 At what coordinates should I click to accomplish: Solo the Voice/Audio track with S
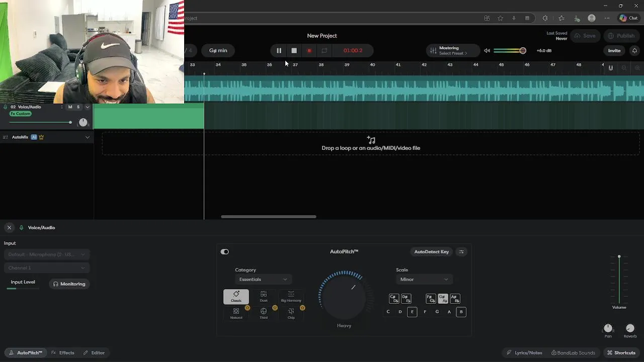pos(78,107)
